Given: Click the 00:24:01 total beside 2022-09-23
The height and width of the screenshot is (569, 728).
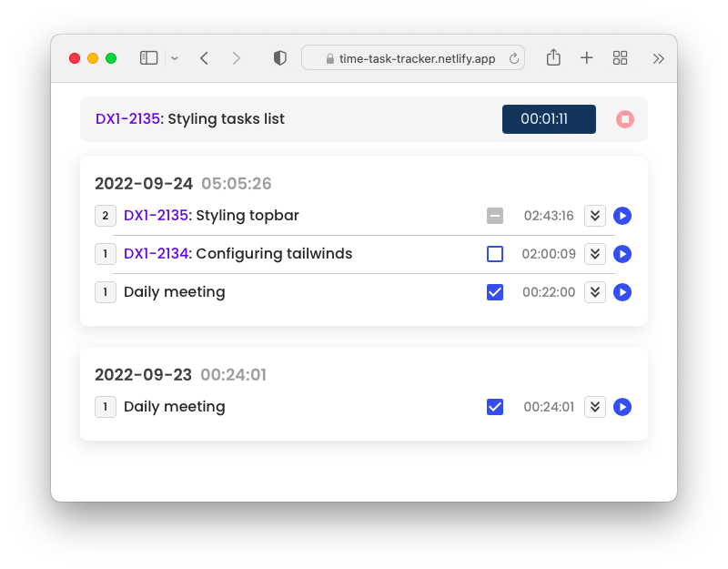Looking at the screenshot, I should [234, 375].
